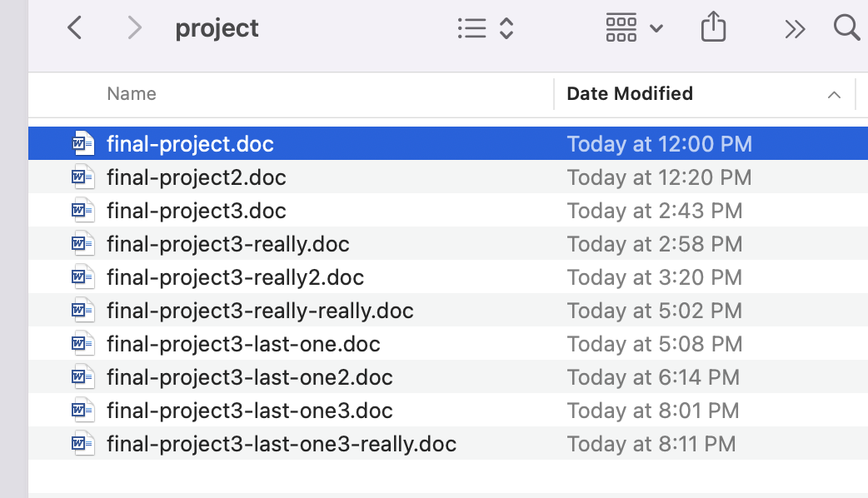This screenshot has height=498, width=868.
Task: Click the project window title
Action: pos(217,27)
